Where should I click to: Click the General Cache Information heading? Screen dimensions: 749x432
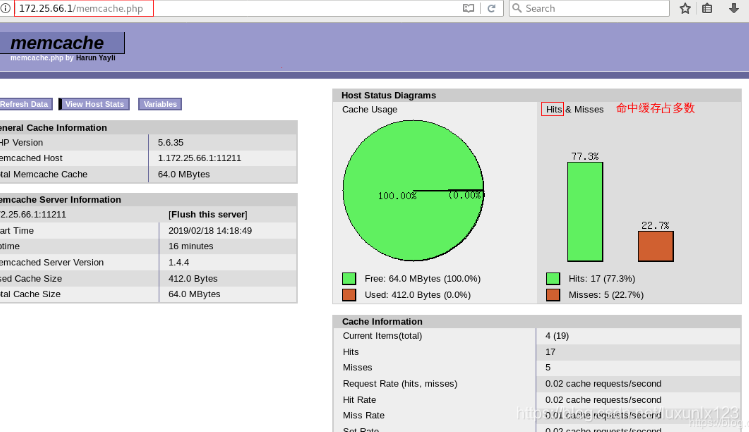coord(53,128)
